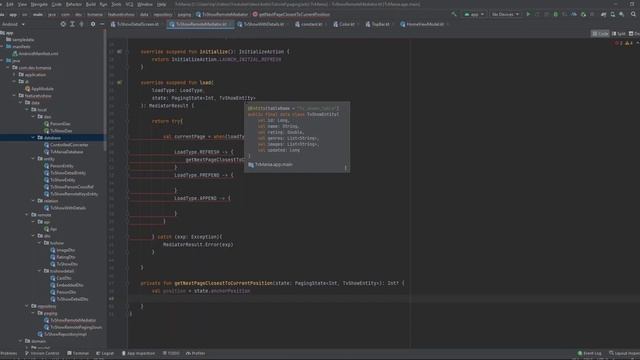
Task: Click the Profile app icon
Action: click(x=574, y=14)
